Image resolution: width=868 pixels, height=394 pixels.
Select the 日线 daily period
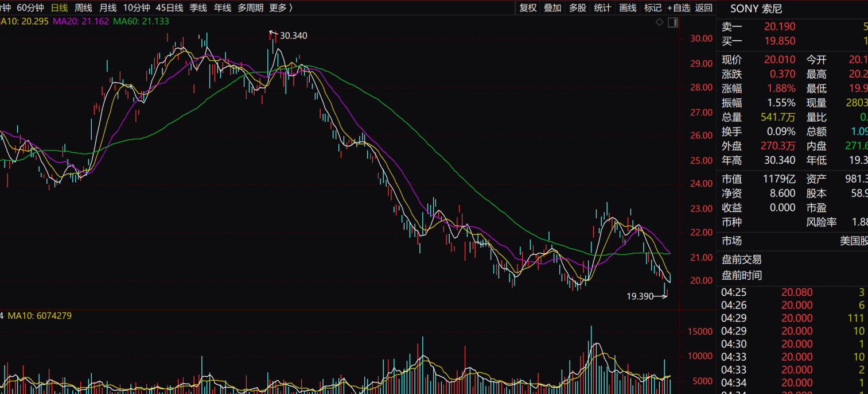coord(59,7)
